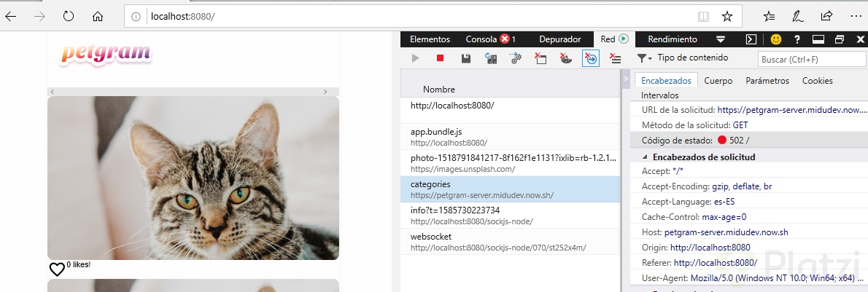
Task: Click the cat photo thumbnail
Action: tap(193, 178)
